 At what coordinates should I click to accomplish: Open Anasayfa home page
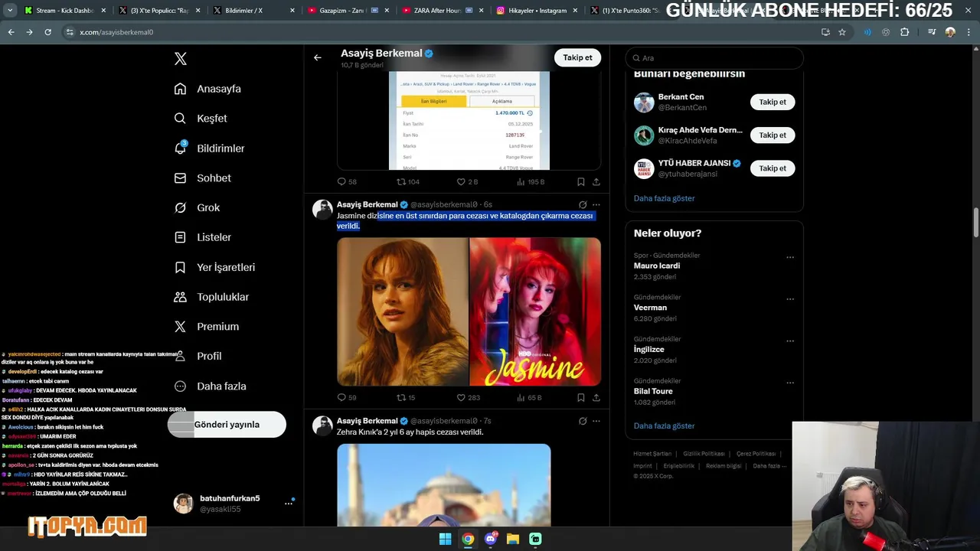(x=207, y=89)
